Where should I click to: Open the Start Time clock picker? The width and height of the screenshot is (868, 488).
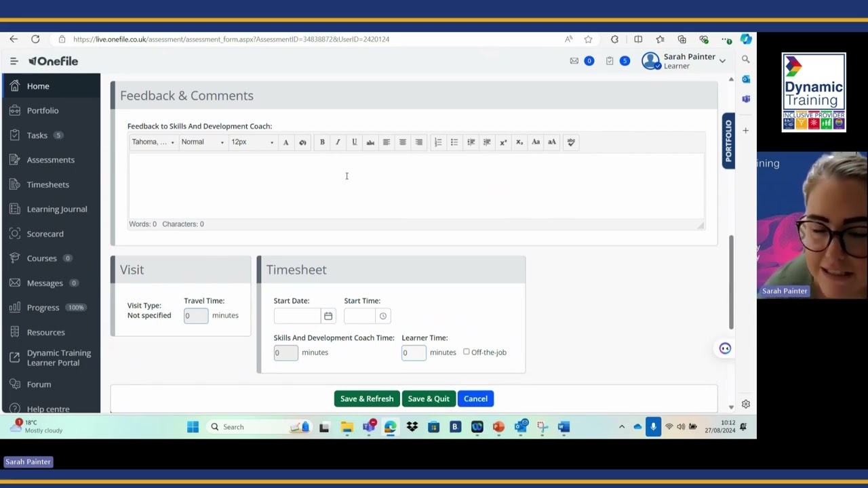[383, 316]
